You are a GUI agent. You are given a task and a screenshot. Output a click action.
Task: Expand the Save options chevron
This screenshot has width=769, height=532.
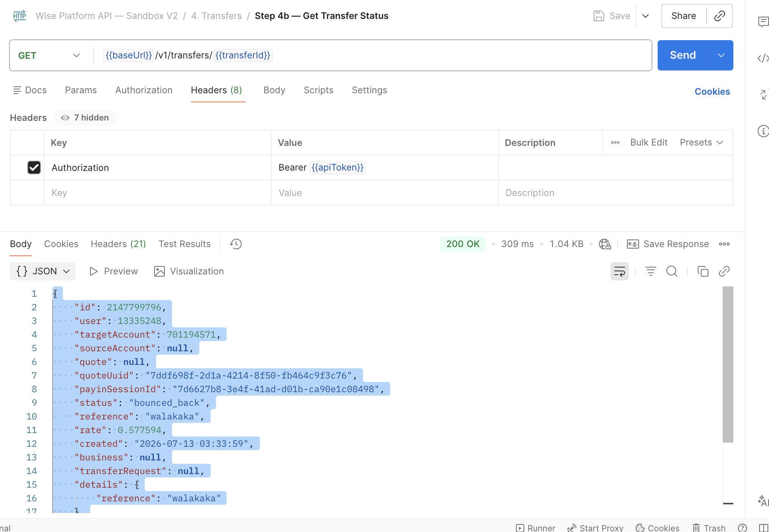[646, 16]
